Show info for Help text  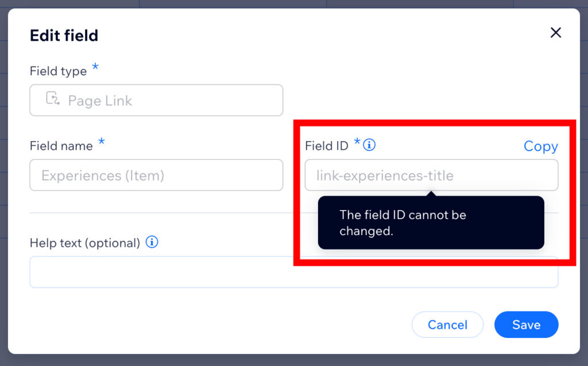pos(152,242)
